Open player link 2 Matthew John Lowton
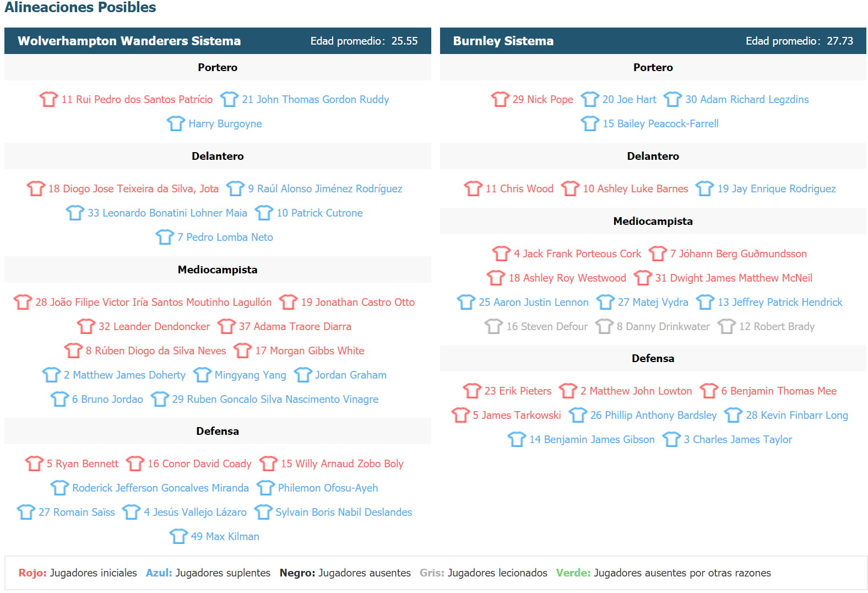The height and width of the screenshot is (593, 868). (x=636, y=391)
